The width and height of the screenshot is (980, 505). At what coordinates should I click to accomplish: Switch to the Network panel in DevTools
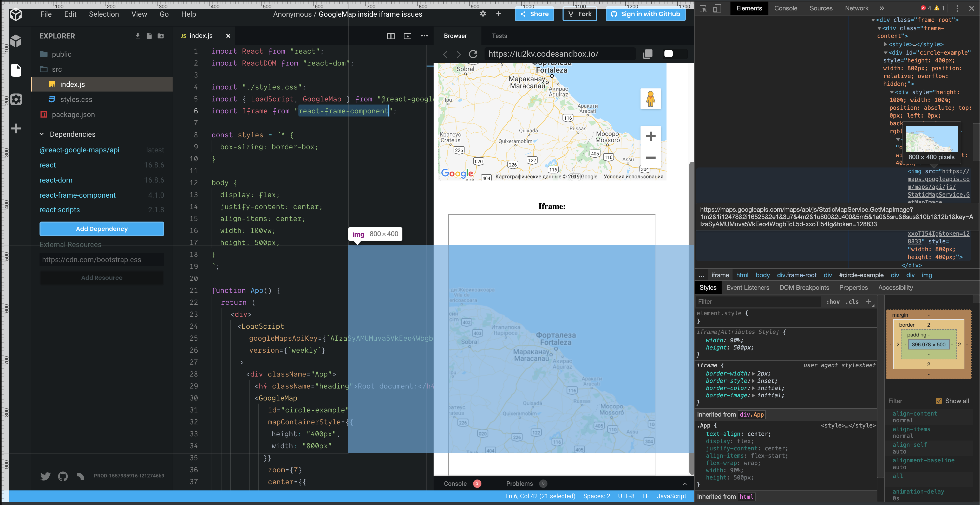tap(857, 8)
